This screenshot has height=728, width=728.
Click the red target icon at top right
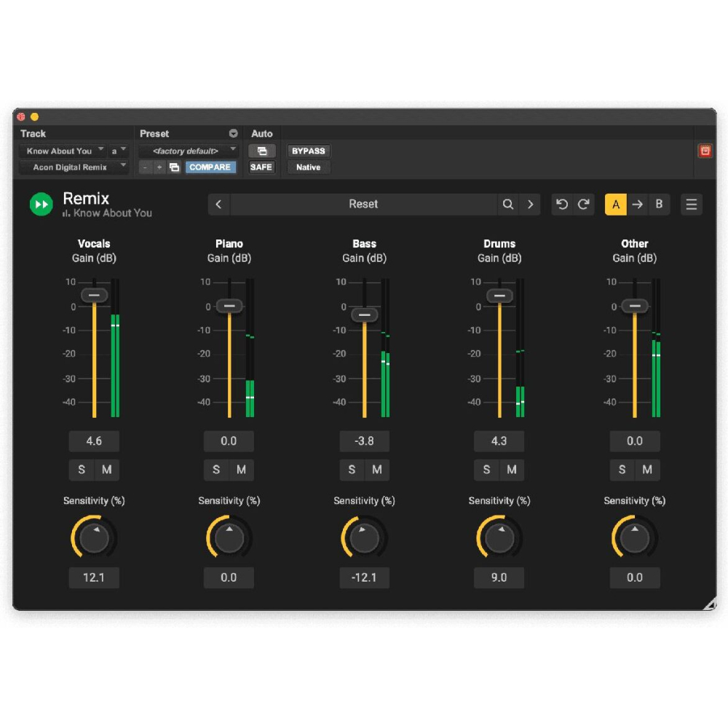coord(704,151)
